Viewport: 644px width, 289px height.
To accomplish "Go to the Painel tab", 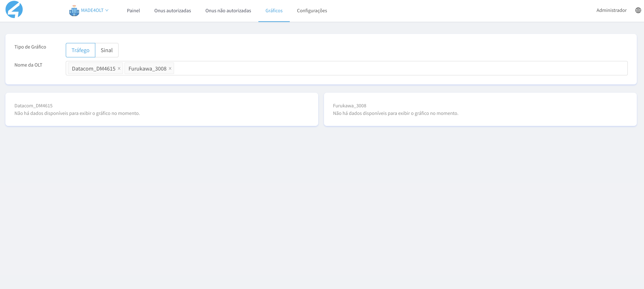I will pyautogui.click(x=133, y=10).
